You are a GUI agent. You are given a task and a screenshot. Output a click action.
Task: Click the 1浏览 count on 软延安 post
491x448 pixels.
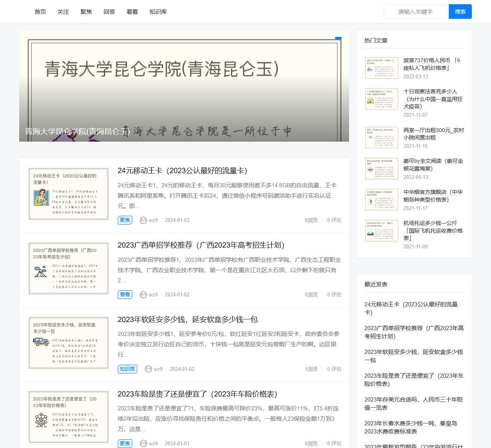[x=311, y=369]
